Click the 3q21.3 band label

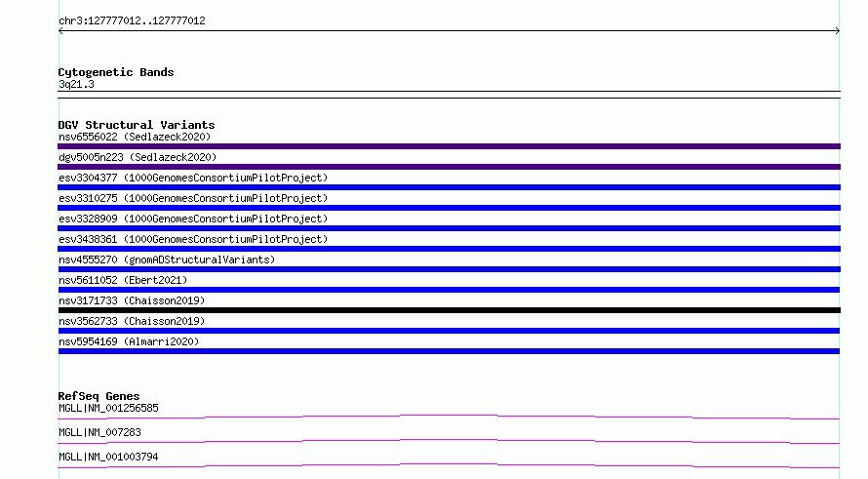76,84
